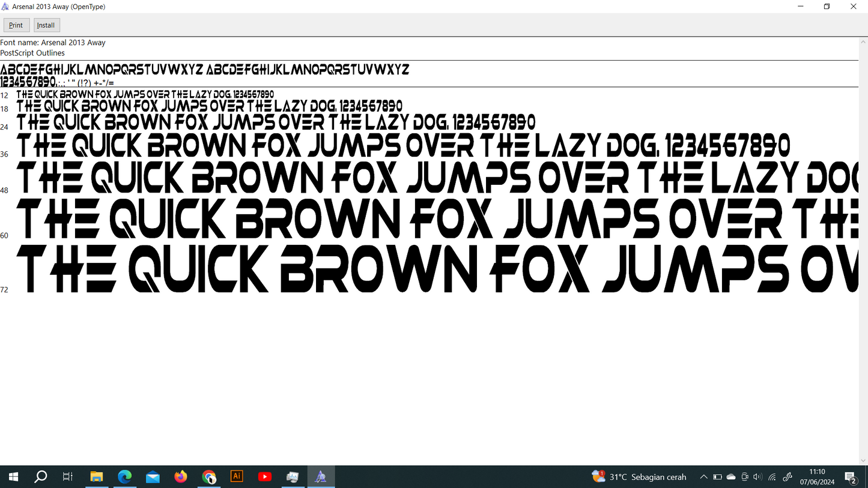The width and height of the screenshot is (868, 488).
Task: Open taskbar Search
Action: [x=41, y=477]
